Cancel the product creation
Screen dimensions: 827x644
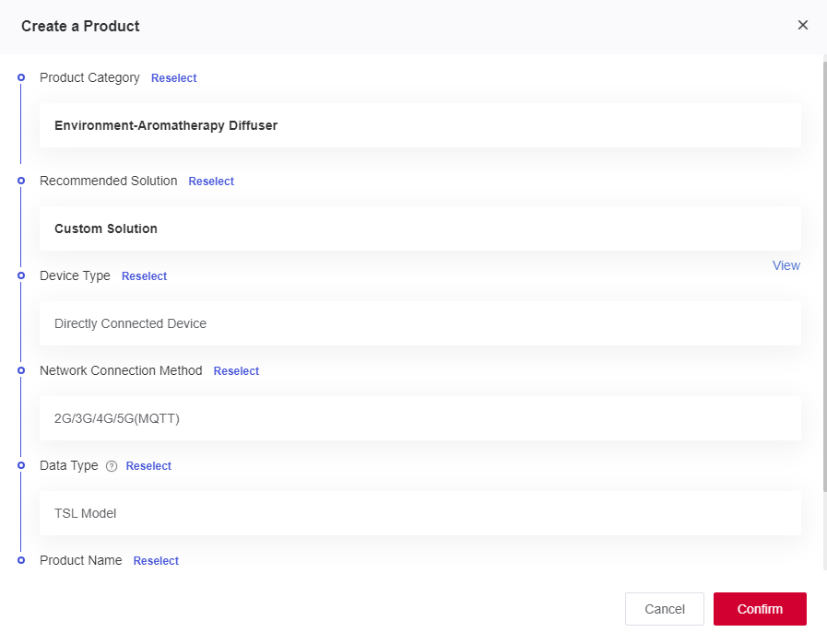665,609
